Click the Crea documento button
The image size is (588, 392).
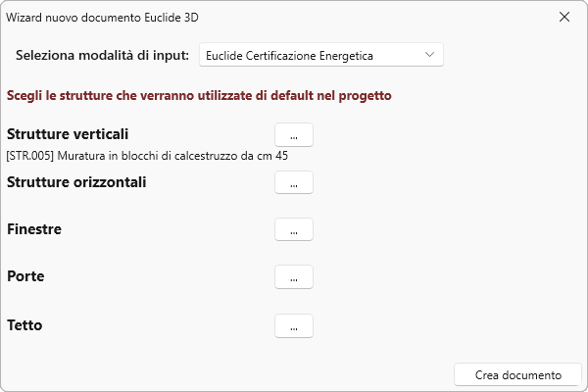[517, 374]
